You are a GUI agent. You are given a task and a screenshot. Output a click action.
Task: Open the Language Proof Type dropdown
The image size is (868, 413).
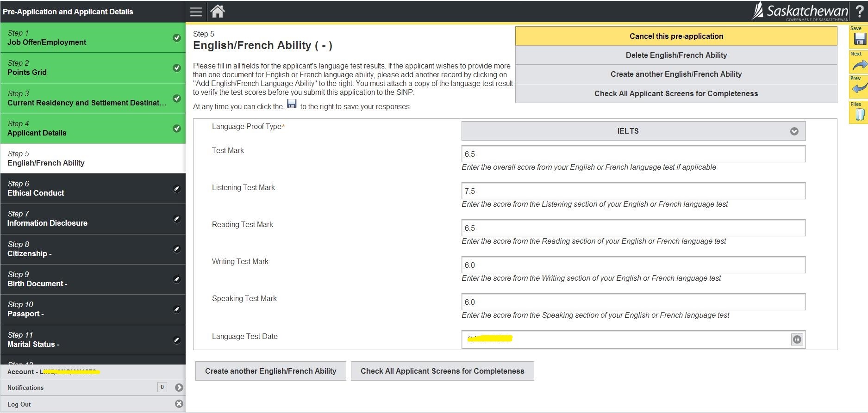coord(633,131)
